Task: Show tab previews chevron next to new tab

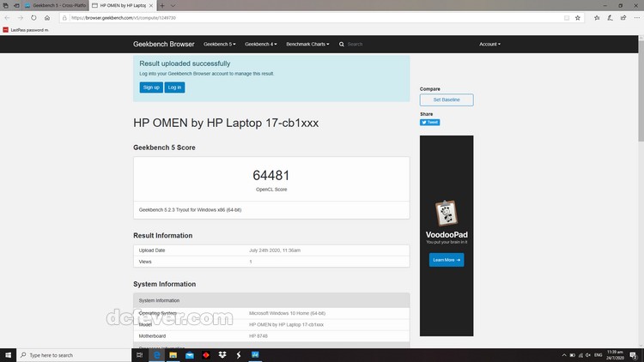Action: 173,6
